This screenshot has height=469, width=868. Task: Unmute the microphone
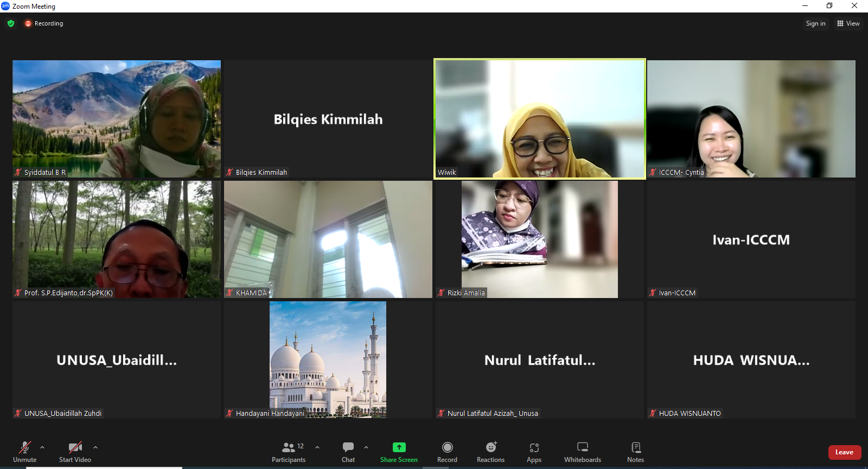click(x=25, y=452)
